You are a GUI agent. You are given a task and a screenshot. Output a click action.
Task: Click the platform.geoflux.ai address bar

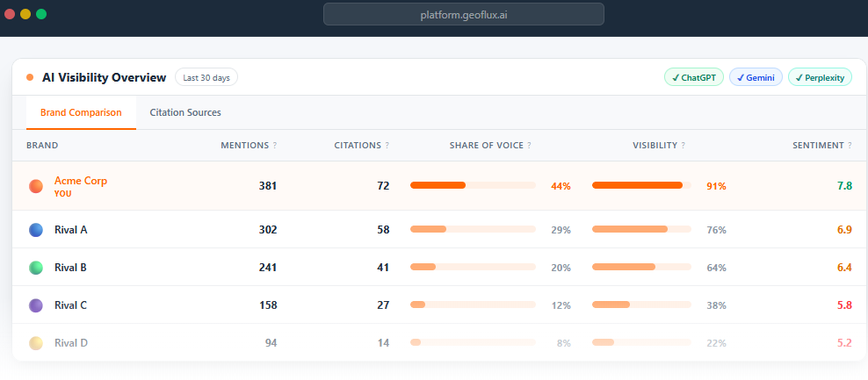(464, 14)
